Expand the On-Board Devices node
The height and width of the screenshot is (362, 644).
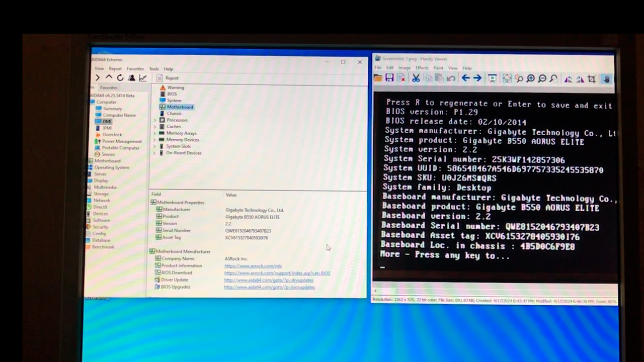155,153
